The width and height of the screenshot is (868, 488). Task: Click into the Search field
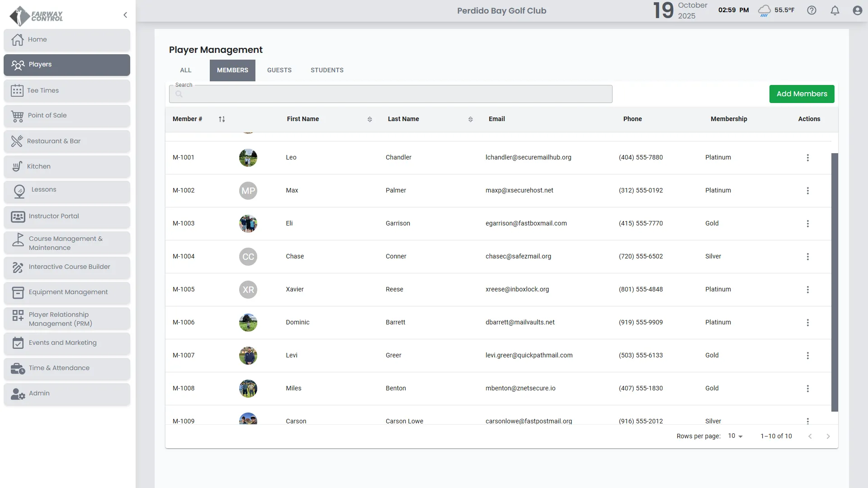tap(391, 94)
